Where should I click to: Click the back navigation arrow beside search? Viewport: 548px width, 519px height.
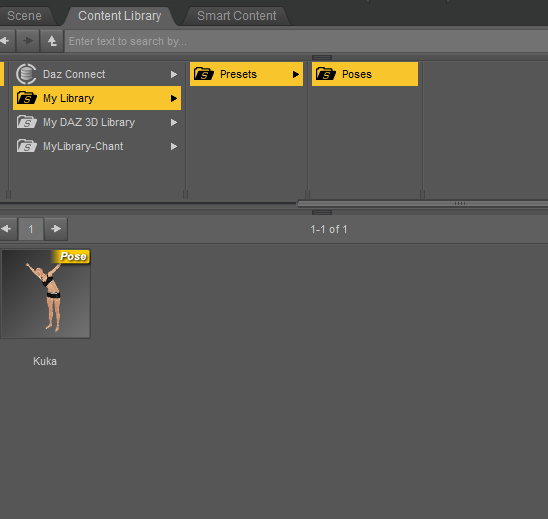pos(6,41)
